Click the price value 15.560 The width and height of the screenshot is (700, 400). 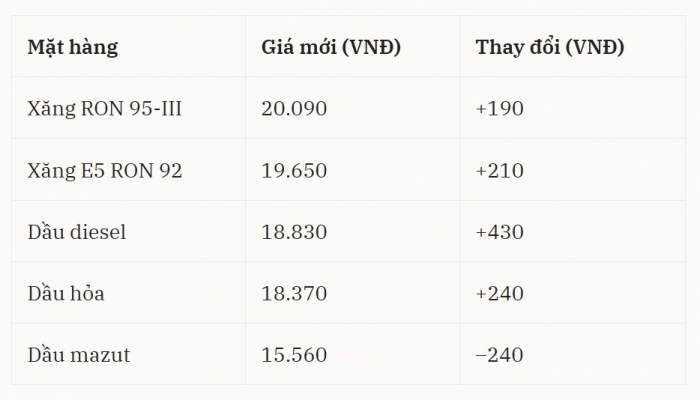tap(294, 355)
